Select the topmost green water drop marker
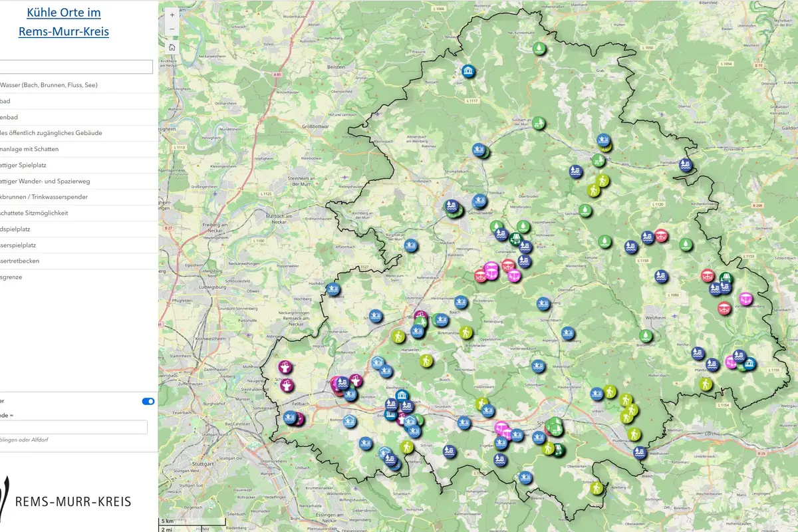The width and height of the screenshot is (798, 532). pyautogui.click(x=539, y=49)
